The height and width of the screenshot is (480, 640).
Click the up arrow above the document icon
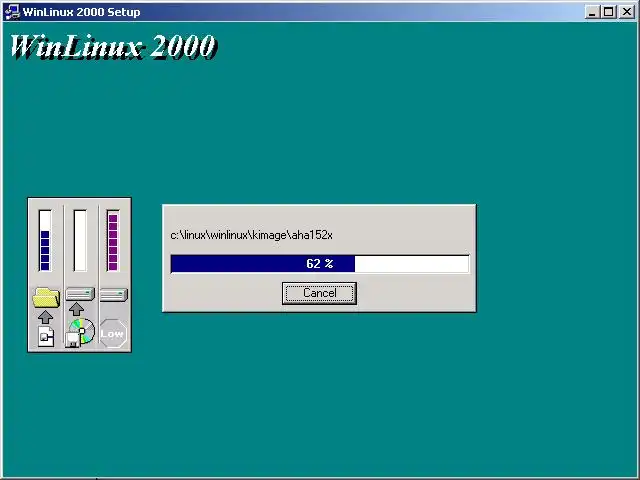pyautogui.click(x=45, y=317)
